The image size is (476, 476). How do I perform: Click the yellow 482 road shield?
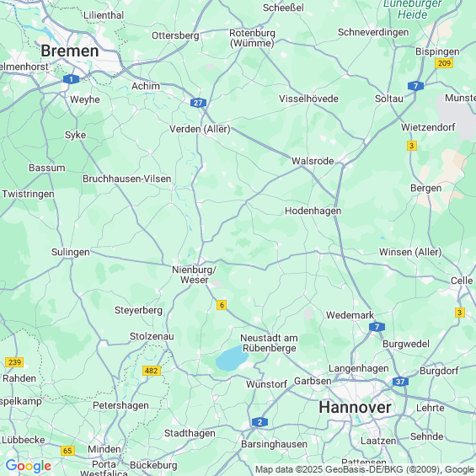(152, 371)
